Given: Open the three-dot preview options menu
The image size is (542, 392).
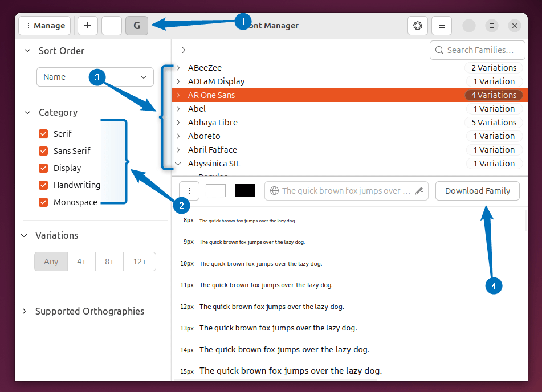Looking at the screenshot, I should pos(189,190).
